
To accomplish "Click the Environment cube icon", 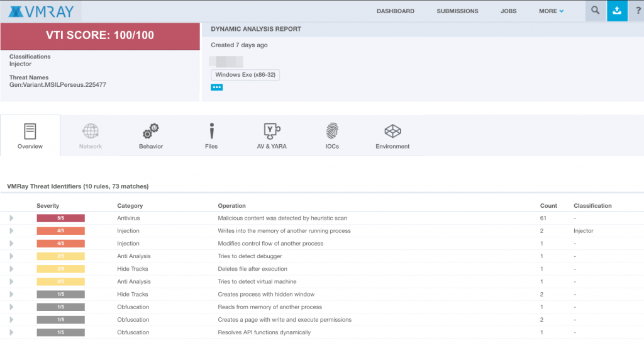I will [x=392, y=131].
